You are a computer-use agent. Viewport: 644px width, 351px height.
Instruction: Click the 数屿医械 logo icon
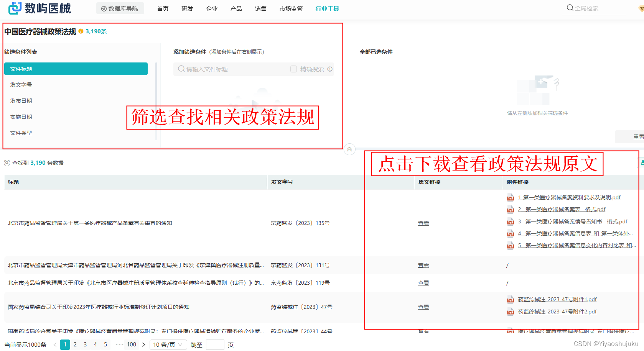pyautogui.click(x=15, y=8)
